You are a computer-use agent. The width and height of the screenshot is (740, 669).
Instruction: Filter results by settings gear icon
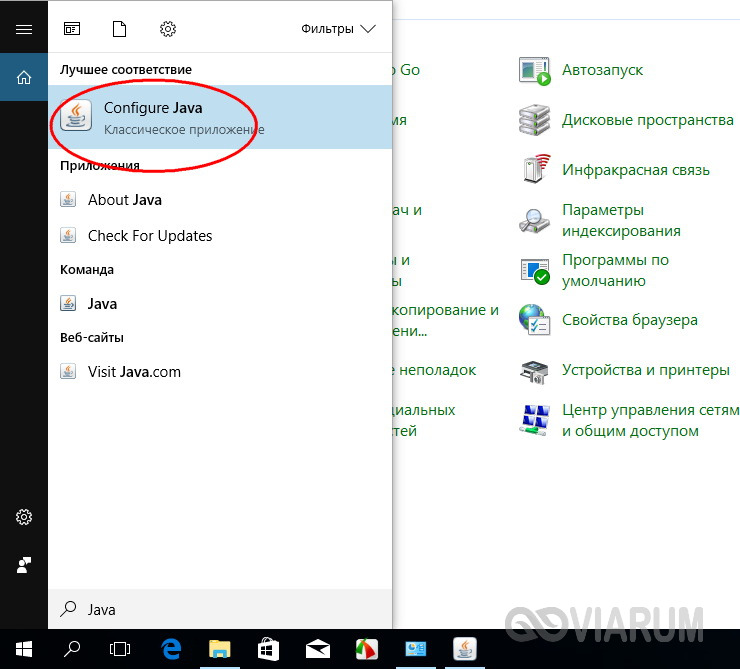(168, 29)
